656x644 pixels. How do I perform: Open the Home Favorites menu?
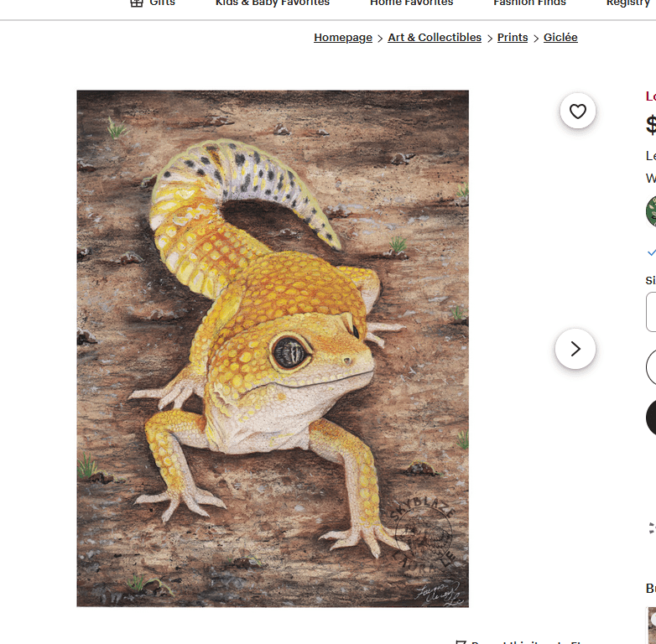411,3
